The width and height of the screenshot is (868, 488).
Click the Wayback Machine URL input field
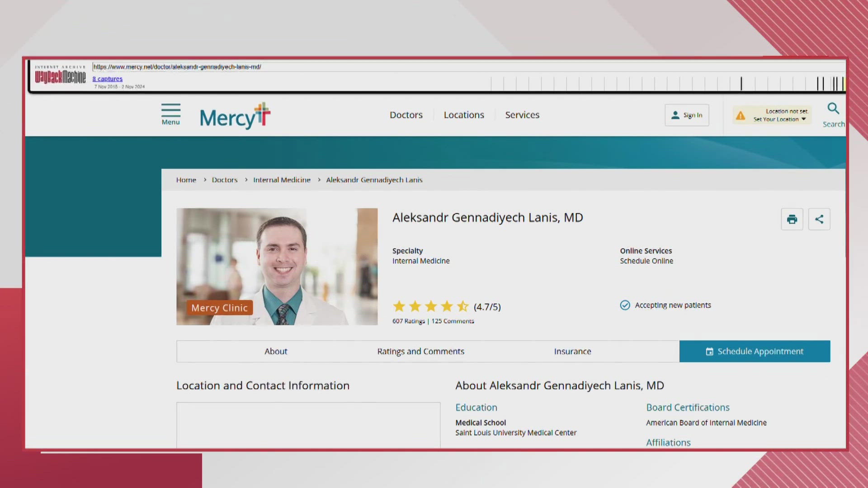coord(468,67)
